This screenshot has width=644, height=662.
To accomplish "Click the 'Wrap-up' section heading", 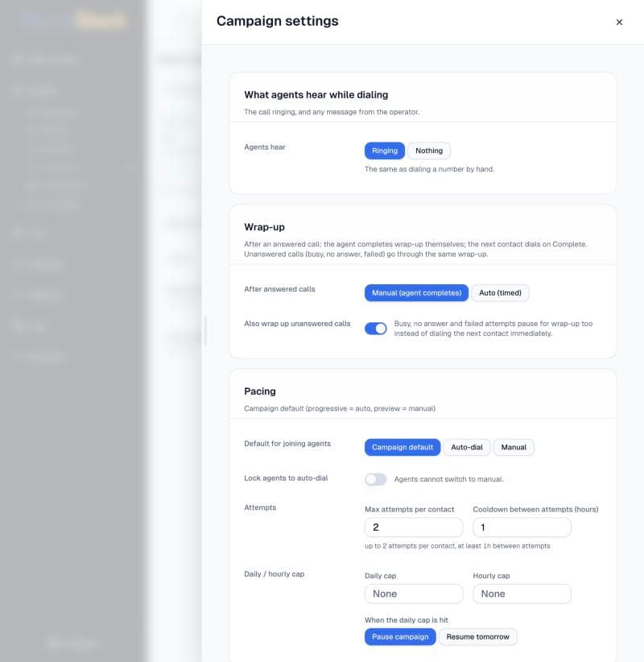I will click(264, 227).
